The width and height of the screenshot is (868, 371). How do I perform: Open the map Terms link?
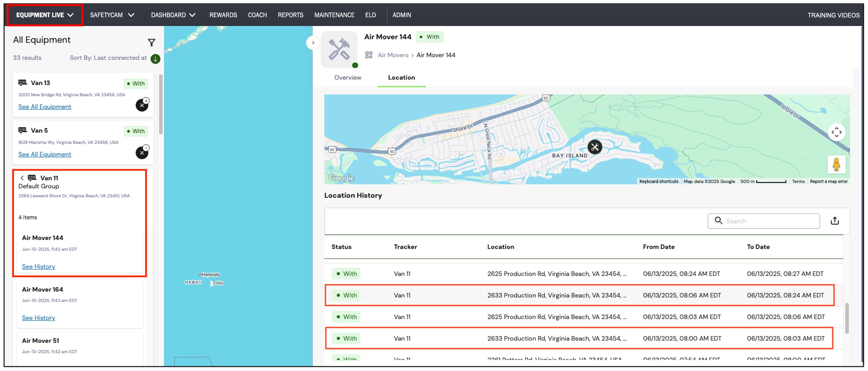coord(798,181)
